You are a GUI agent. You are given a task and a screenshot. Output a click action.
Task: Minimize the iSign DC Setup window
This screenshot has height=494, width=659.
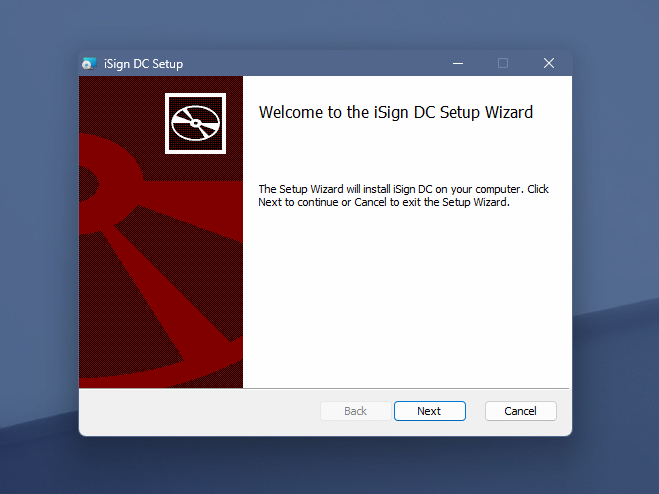458,63
